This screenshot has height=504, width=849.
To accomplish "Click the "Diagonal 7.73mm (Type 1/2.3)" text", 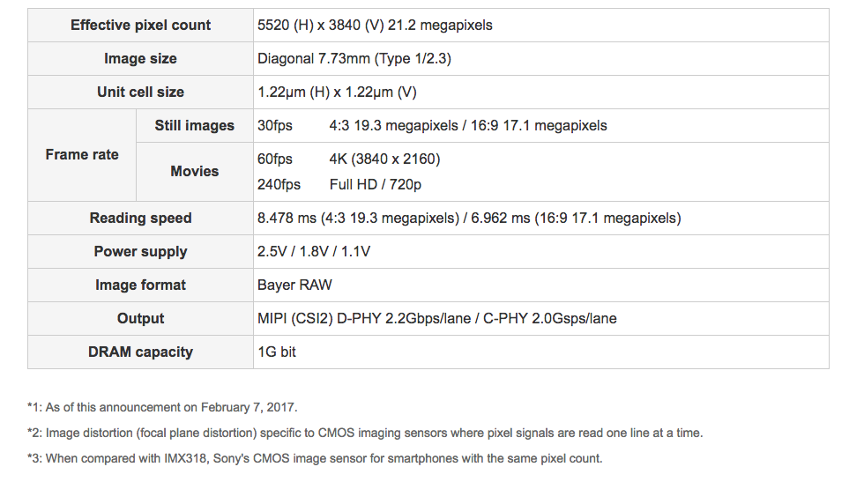I will click(354, 58).
